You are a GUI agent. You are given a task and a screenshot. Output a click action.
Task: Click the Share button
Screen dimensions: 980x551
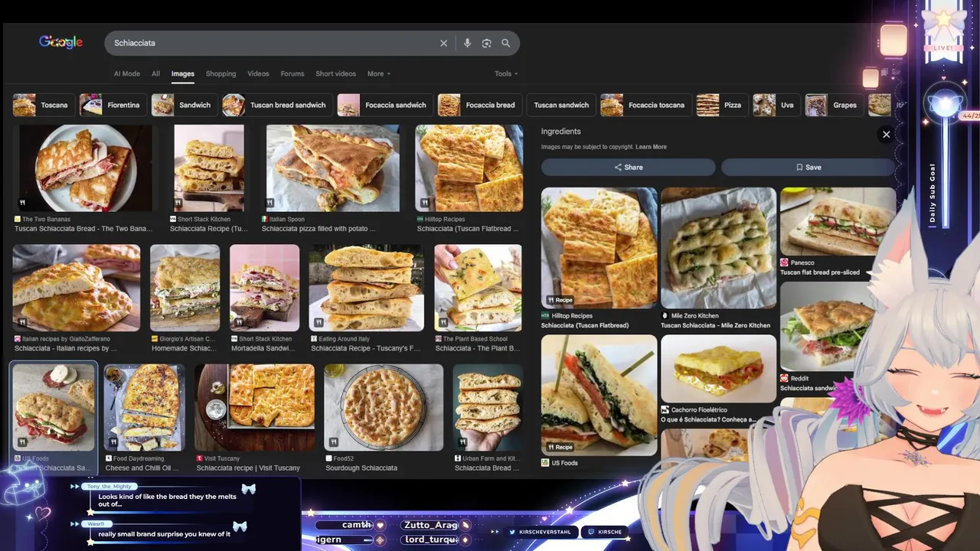pyautogui.click(x=628, y=167)
